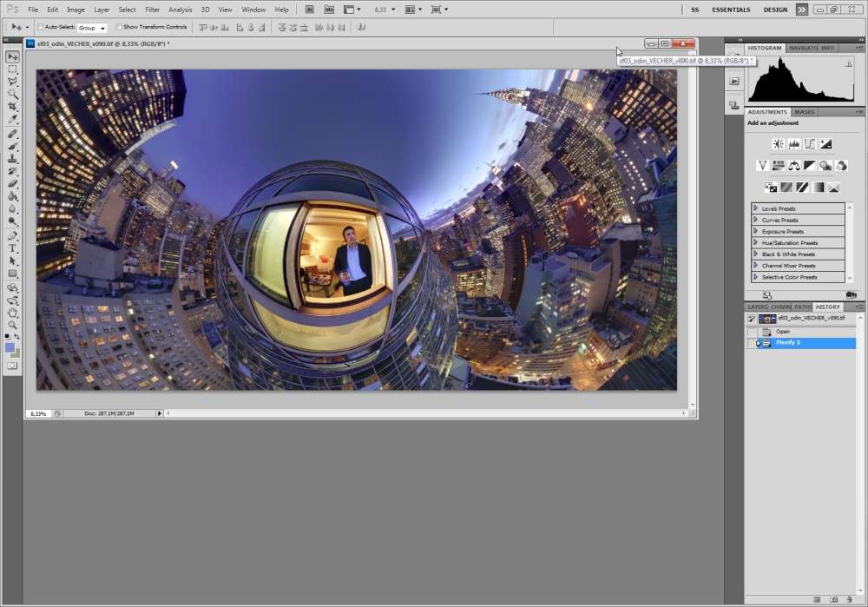Select the Eyedropper tool
The height and width of the screenshot is (607, 868).
pos(12,118)
